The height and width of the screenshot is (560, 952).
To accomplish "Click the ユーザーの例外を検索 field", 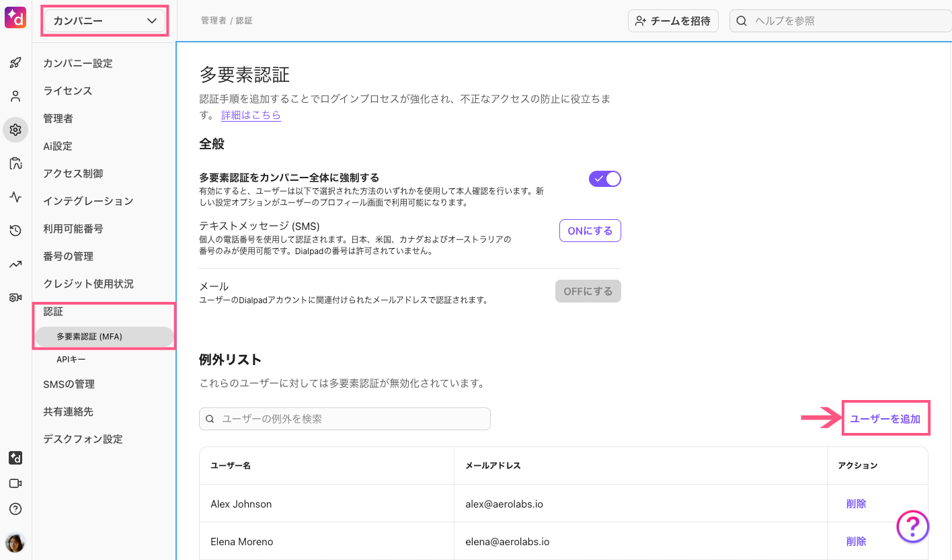I will (x=345, y=419).
